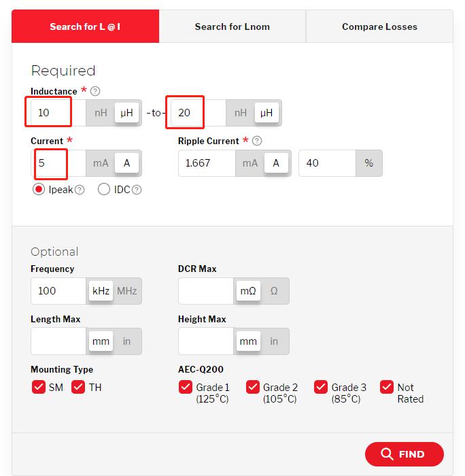This screenshot has width=465, height=476.
Task: Click the Frequency value input field
Action: [x=58, y=291]
